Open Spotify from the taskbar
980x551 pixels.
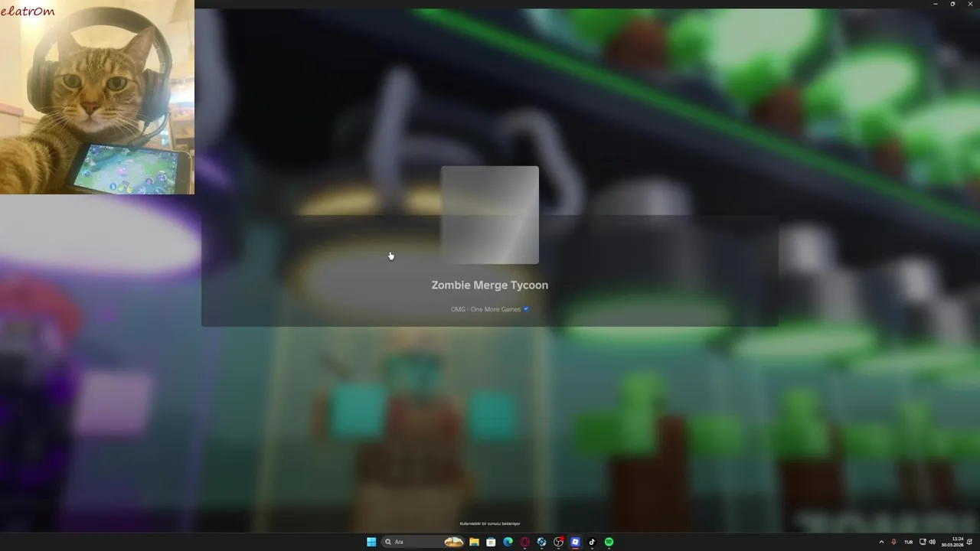[609, 542]
